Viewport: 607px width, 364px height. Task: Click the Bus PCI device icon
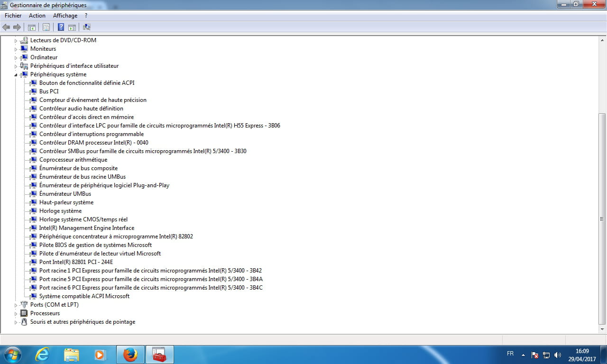coord(33,91)
